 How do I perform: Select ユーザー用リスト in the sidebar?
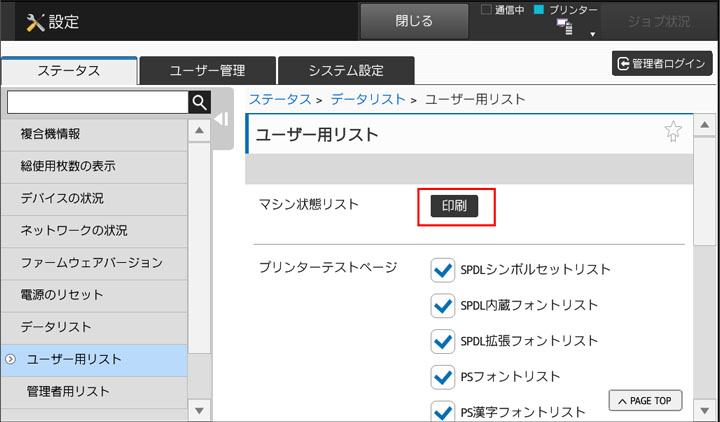pyautogui.click(x=94, y=360)
